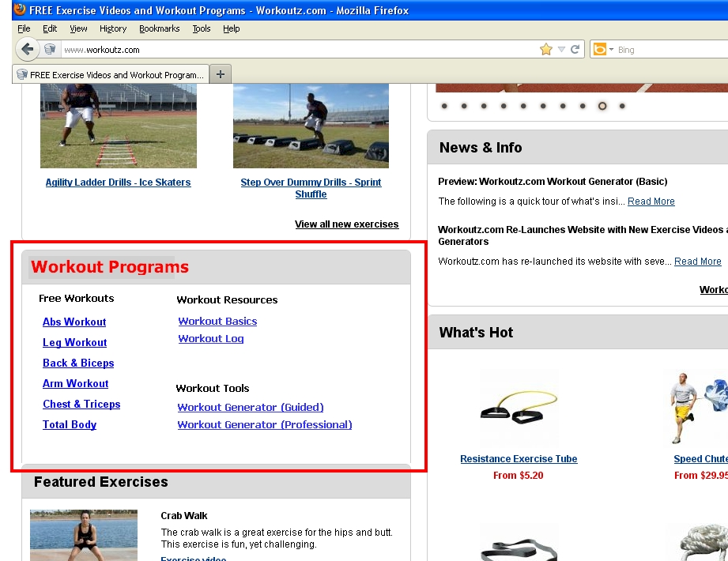Select the last slideshow dot
Image resolution: width=728 pixels, height=561 pixels.
tap(622, 106)
